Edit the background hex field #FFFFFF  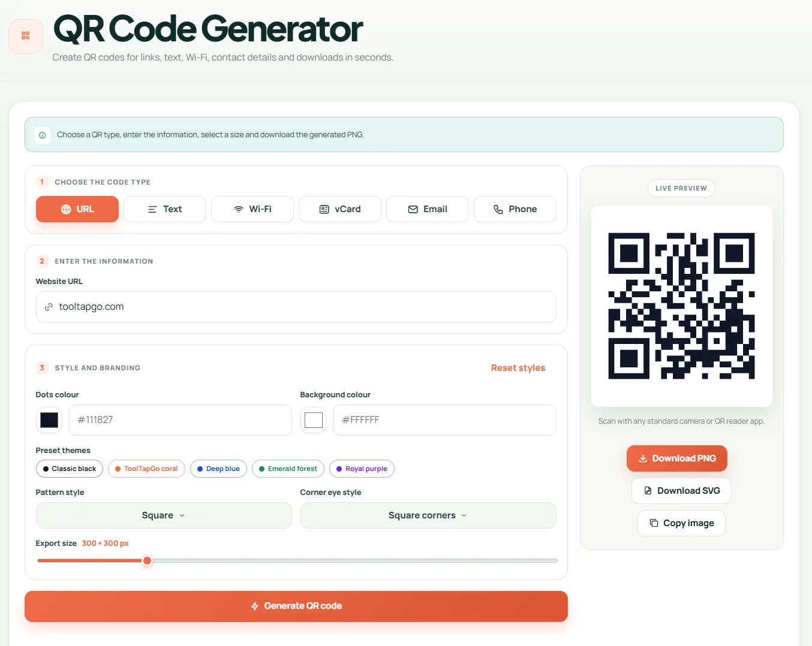444,420
